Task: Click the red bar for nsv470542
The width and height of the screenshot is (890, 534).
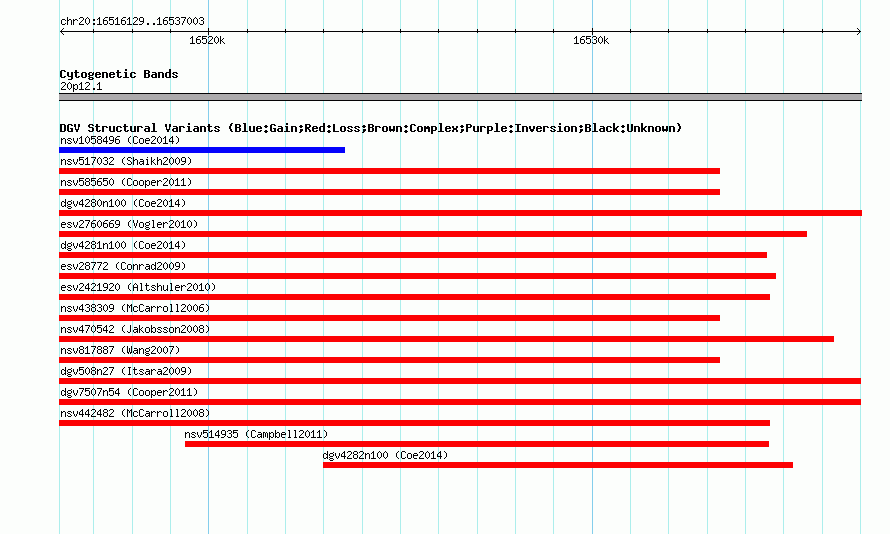Action: tap(446, 339)
